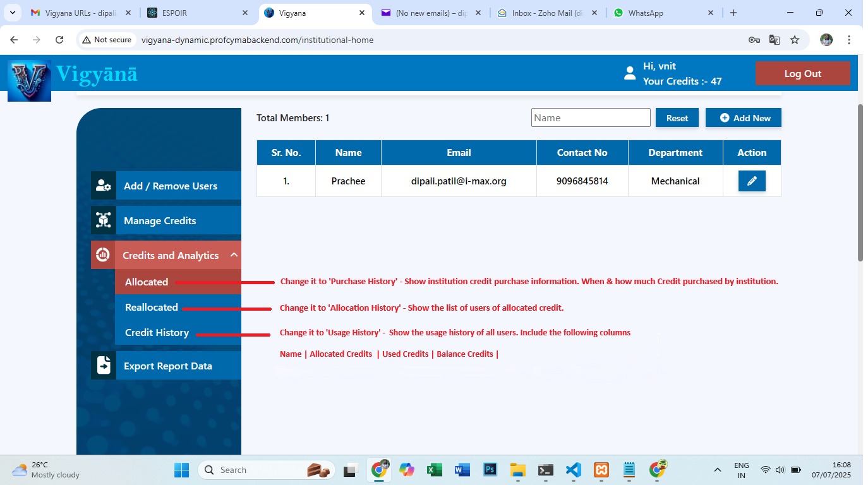Select the Allocated submenu item
Viewport: 868px width, 485px height.
point(147,282)
